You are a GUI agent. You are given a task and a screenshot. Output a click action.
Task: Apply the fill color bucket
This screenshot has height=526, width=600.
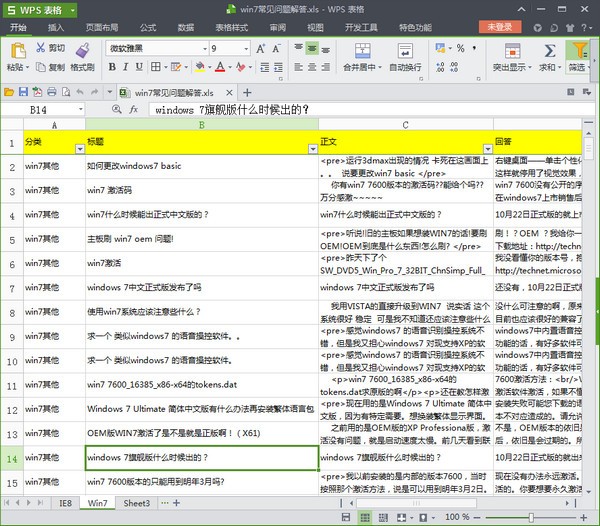pos(199,67)
